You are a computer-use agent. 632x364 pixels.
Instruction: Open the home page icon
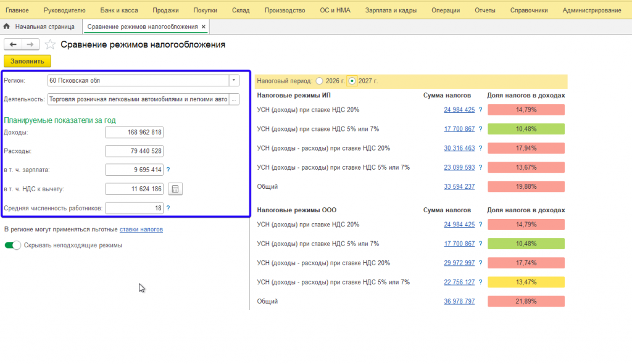pos(6,27)
